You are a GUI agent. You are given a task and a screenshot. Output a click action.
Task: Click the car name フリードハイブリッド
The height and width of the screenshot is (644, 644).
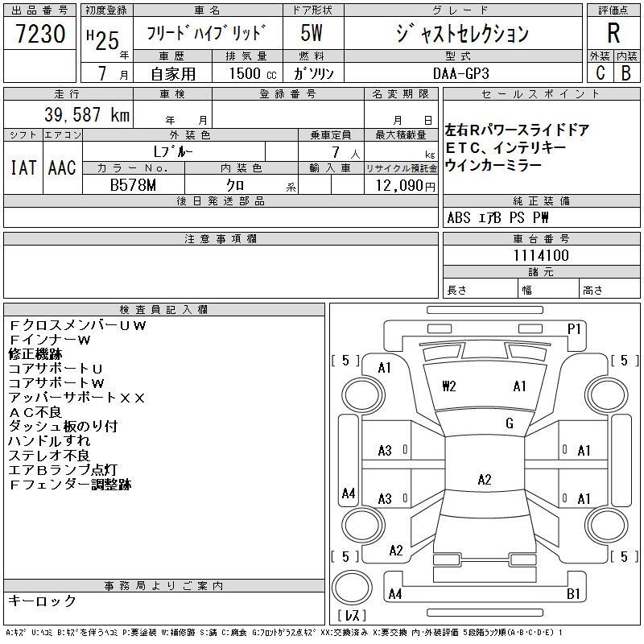[x=206, y=33]
